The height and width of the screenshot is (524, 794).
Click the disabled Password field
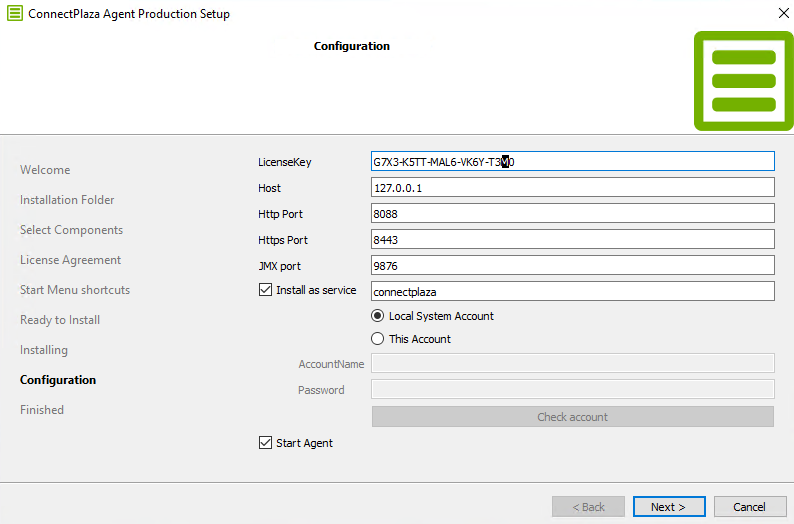[573, 389]
